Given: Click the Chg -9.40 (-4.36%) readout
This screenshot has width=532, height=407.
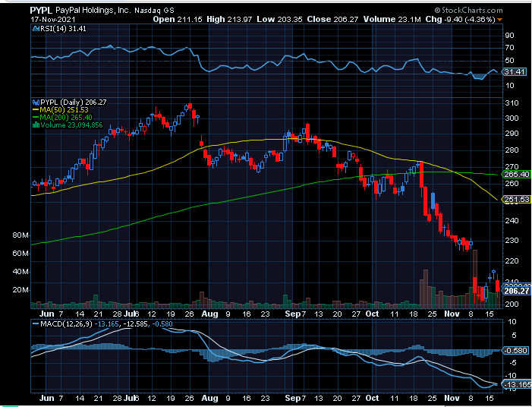Looking at the screenshot, I should pyautogui.click(x=461, y=19).
